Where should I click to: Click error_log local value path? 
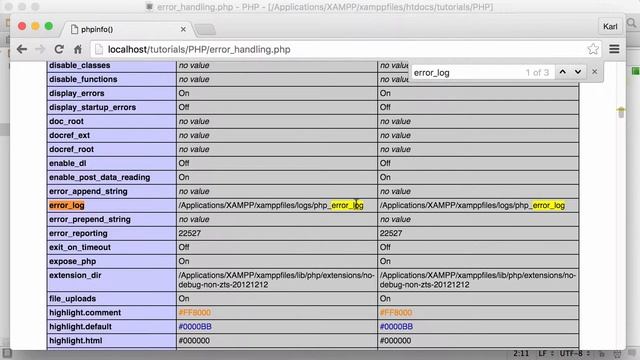click(271, 205)
